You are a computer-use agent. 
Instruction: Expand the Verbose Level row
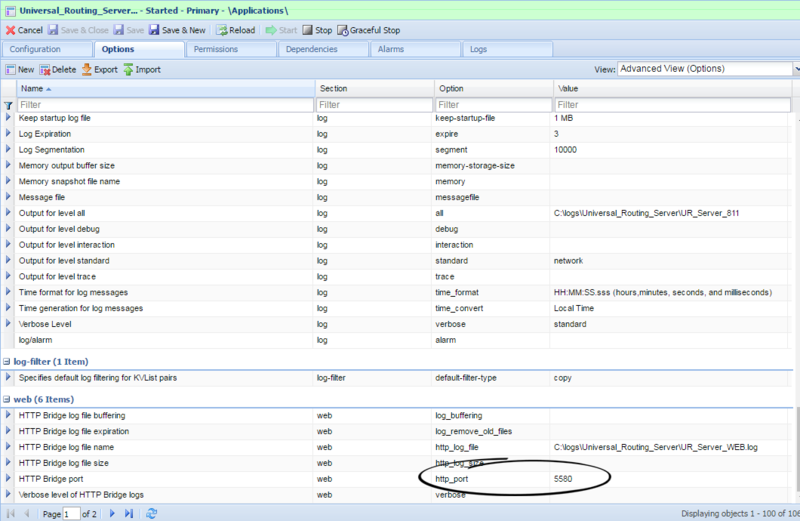pyautogui.click(x=8, y=323)
